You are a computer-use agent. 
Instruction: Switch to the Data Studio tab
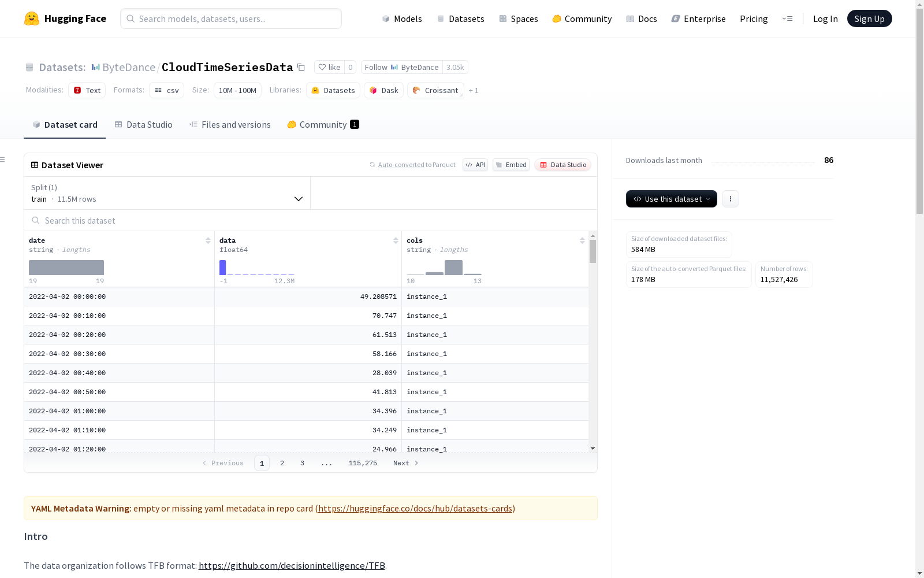[x=144, y=125]
